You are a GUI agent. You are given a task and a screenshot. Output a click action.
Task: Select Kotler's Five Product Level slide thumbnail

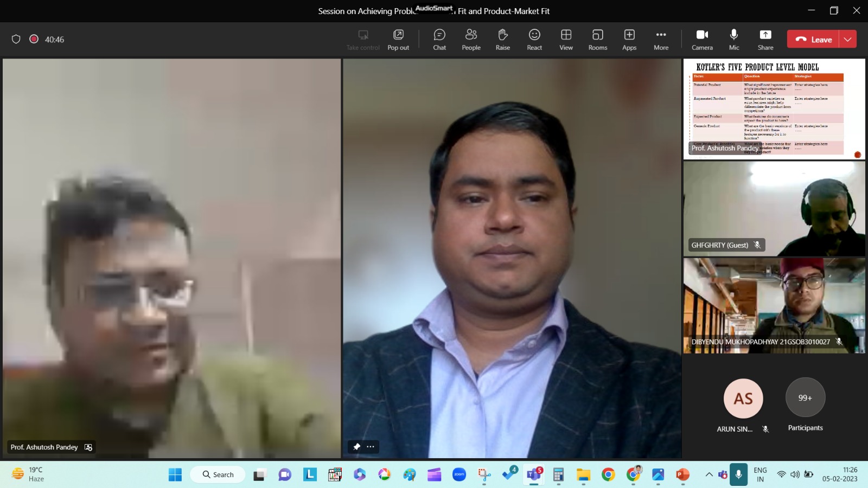click(774, 108)
